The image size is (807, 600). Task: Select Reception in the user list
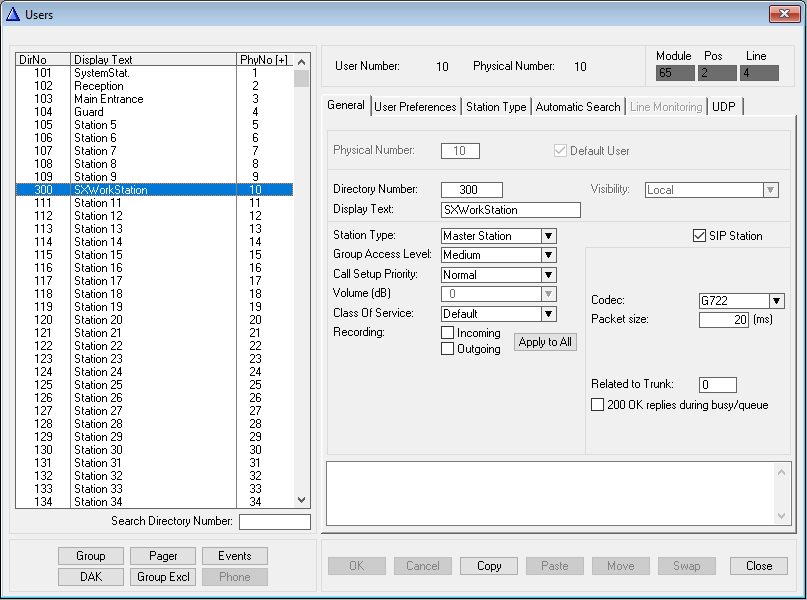(99, 86)
